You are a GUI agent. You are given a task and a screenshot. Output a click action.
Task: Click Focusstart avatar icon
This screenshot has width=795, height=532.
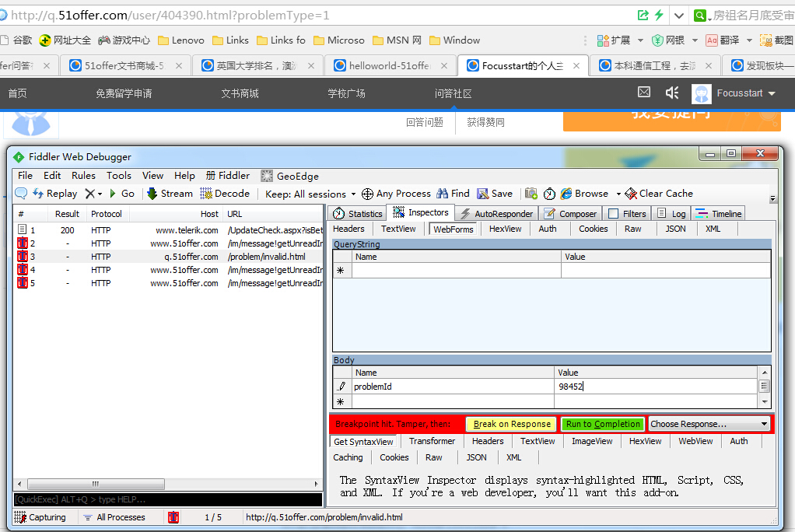click(x=702, y=94)
